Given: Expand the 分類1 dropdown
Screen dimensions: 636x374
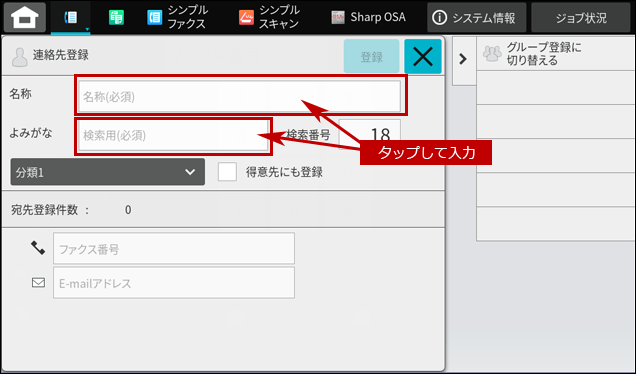Looking at the screenshot, I should 107,172.
